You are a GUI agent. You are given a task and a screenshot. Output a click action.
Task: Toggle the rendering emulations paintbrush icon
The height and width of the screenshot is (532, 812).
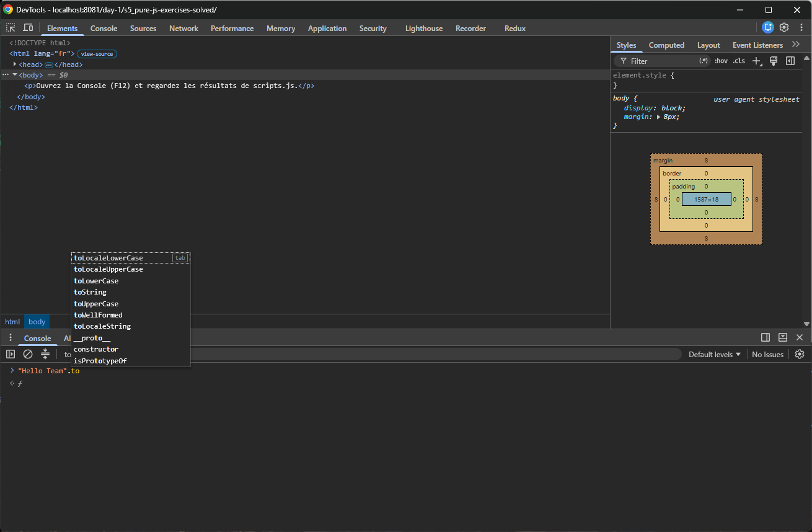[774, 61]
